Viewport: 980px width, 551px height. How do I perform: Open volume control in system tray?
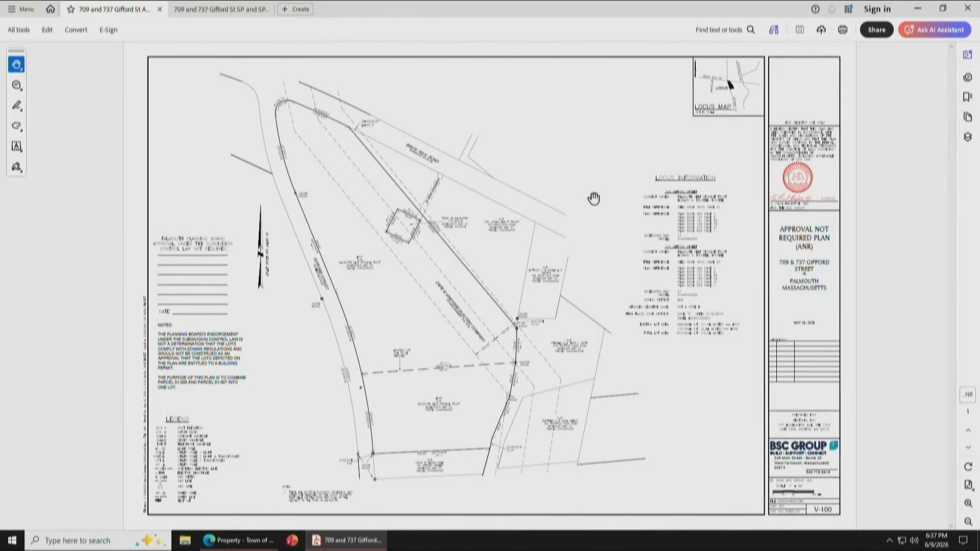(914, 540)
